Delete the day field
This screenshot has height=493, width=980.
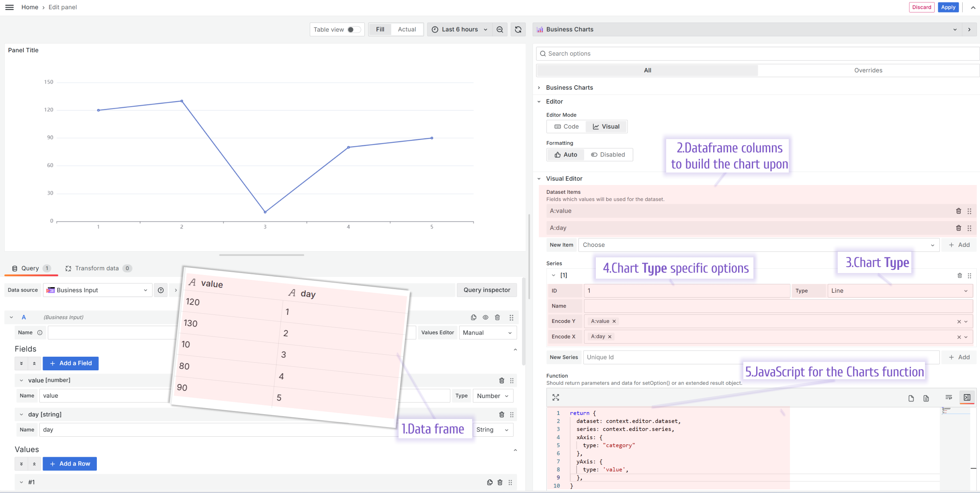501,414
